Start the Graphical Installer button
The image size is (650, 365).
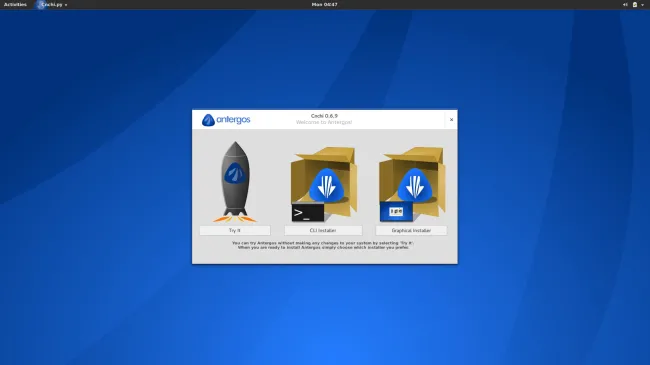click(411, 230)
